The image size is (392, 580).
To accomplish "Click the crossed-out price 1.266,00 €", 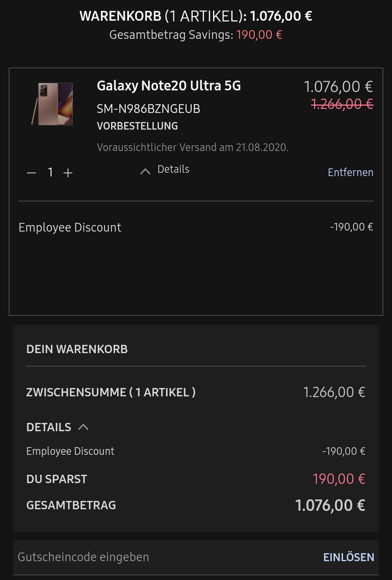I will (342, 104).
